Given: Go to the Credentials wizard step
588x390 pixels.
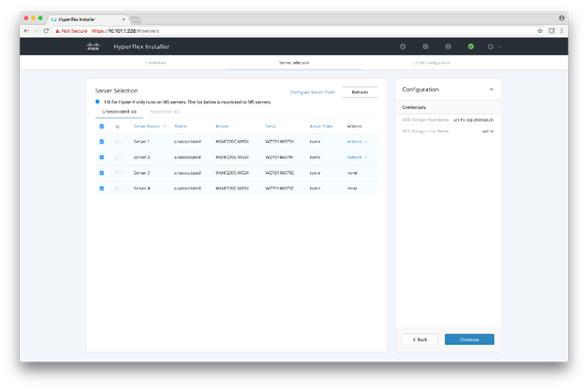Looking at the screenshot, I should [x=155, y=62].
